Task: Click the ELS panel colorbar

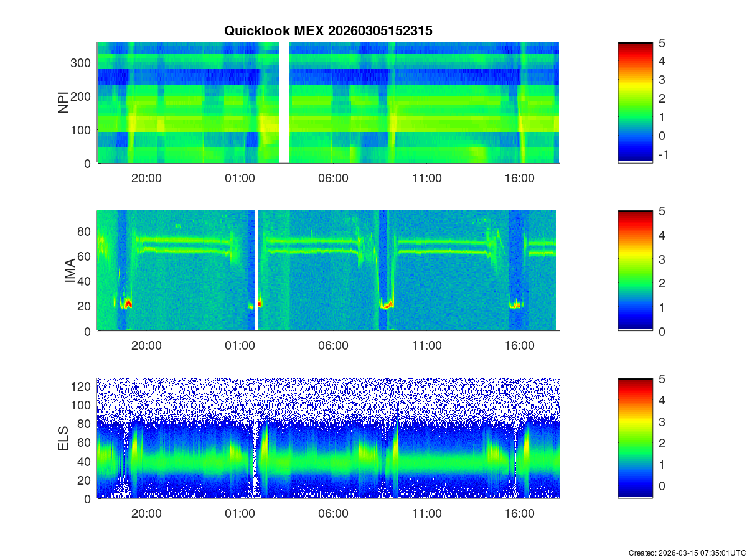Action: click(635, 438)
